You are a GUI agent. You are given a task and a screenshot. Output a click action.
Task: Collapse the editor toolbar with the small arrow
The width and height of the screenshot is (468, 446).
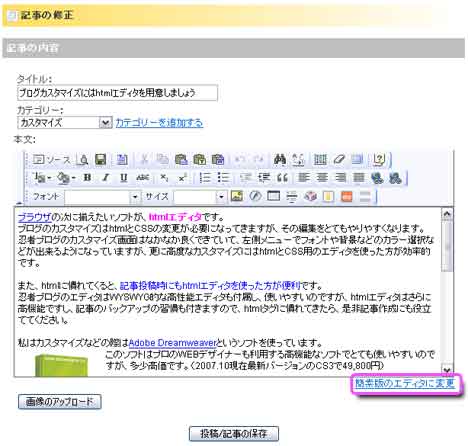[19, 202]
